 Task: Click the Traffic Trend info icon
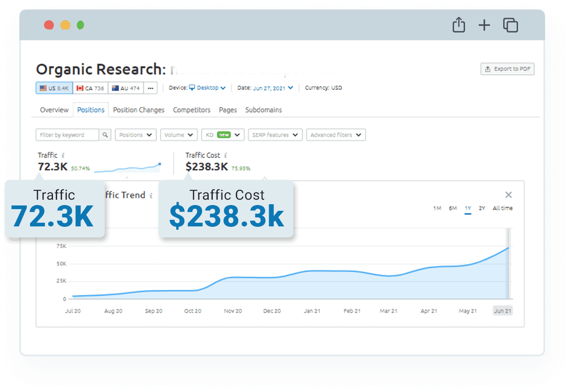point(151,196)
